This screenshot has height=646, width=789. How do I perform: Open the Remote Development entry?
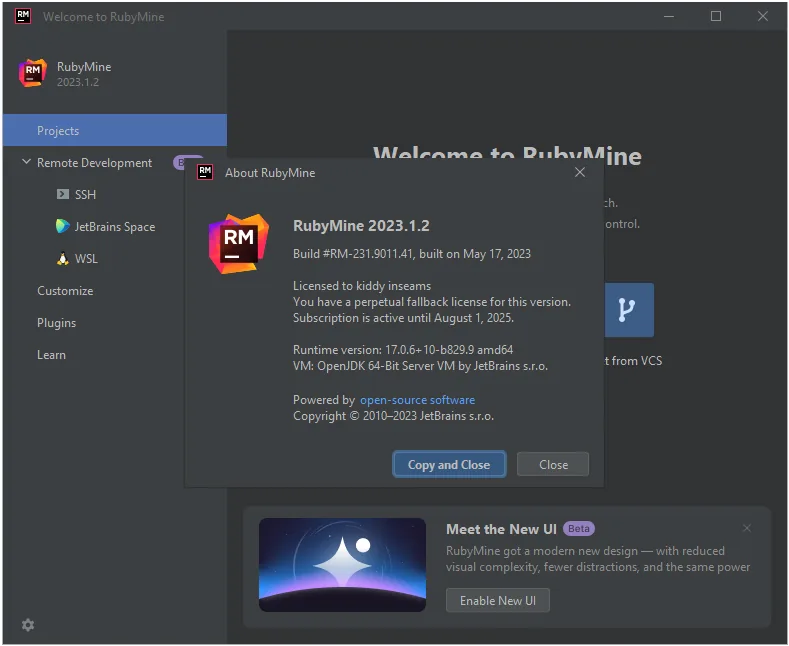[x=94, y=163]
